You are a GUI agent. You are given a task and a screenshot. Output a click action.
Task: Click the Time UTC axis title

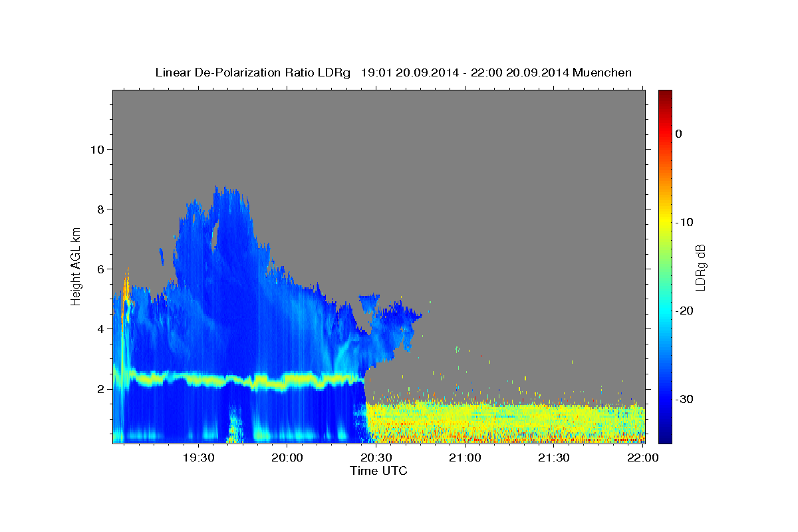[378, 471]
